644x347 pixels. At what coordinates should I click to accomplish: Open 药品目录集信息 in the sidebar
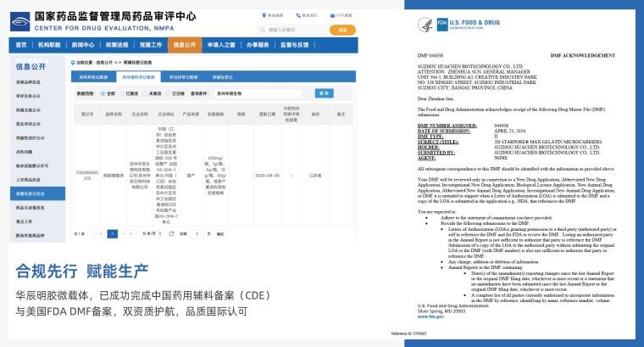pos(30,208)
